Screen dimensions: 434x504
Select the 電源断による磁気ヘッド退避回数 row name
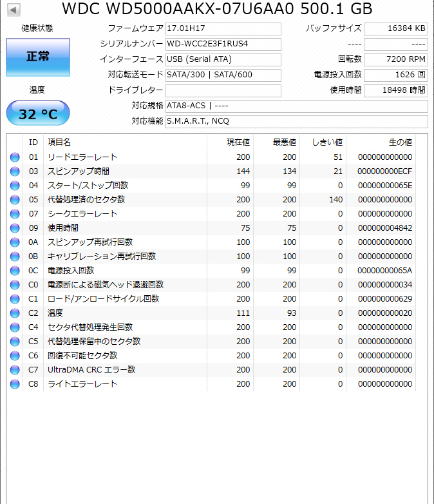[x=106, y=284]
